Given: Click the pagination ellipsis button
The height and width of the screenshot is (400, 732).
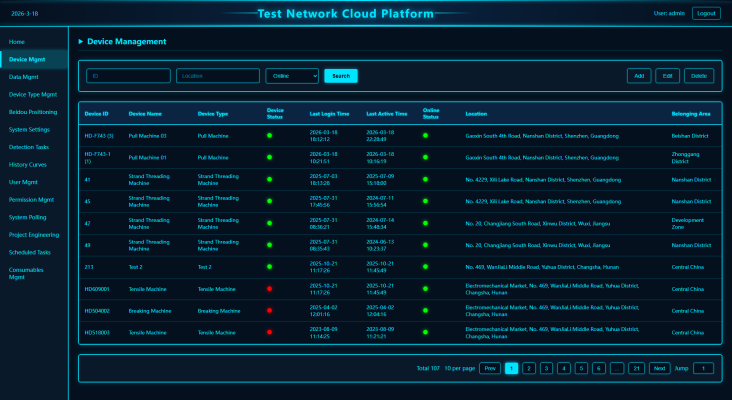Looking at the screenshot, I should pyautogui.click(x=617, y=368).
